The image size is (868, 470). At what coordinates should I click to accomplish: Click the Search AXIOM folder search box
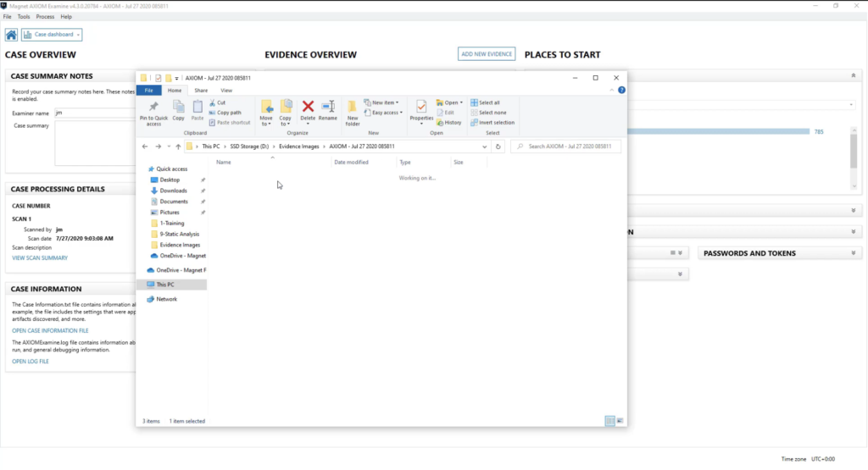[x=565, y=147]
